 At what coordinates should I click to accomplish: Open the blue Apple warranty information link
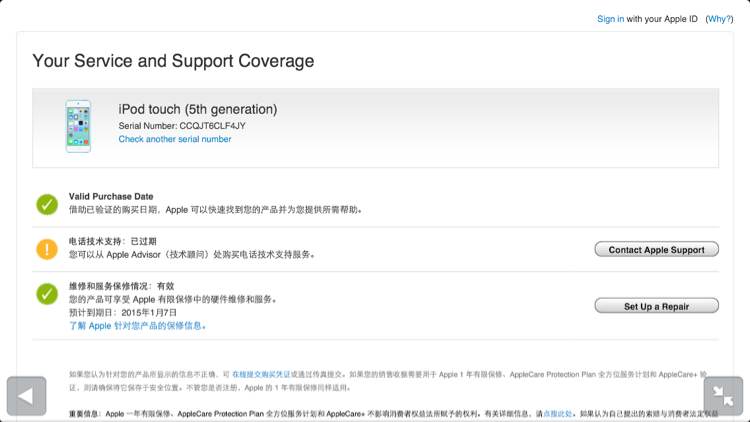138,326
